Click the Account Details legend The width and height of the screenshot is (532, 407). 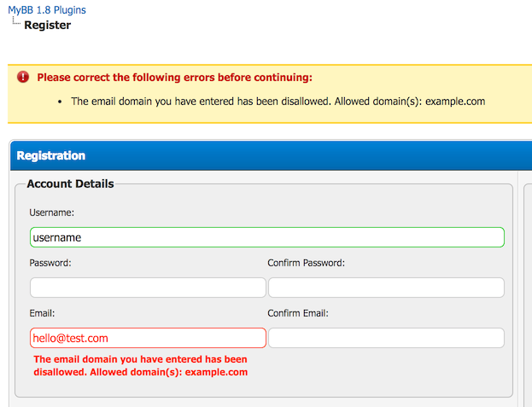[70, 183]
